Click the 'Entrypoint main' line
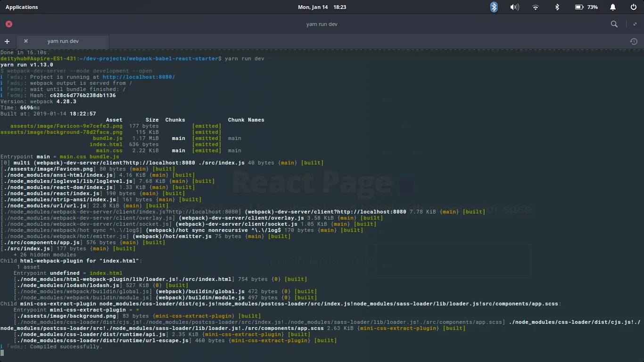The image size is (644, 362). click(60, 156)
